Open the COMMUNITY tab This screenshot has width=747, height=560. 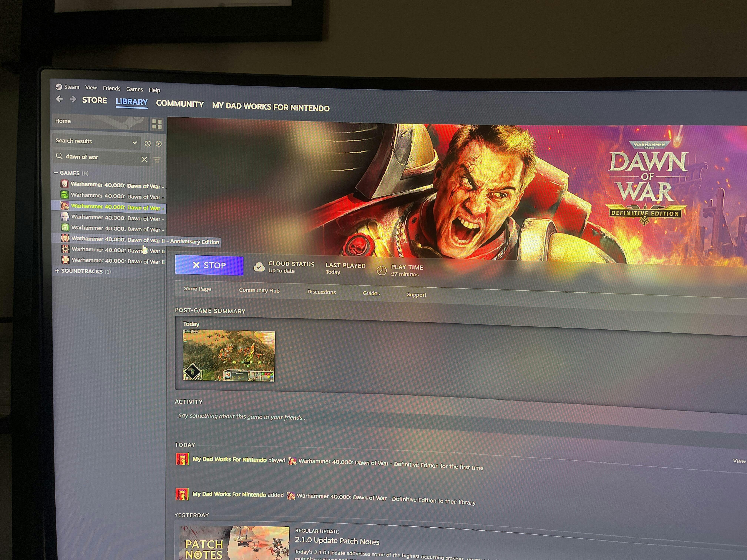(x=180, y=104)
